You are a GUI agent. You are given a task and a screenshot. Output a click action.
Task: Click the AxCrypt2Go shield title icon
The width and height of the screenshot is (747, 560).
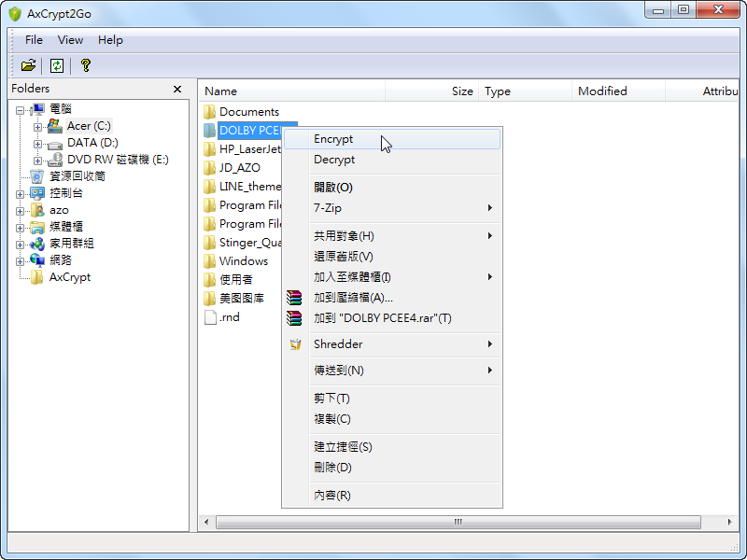pos(15,14)
